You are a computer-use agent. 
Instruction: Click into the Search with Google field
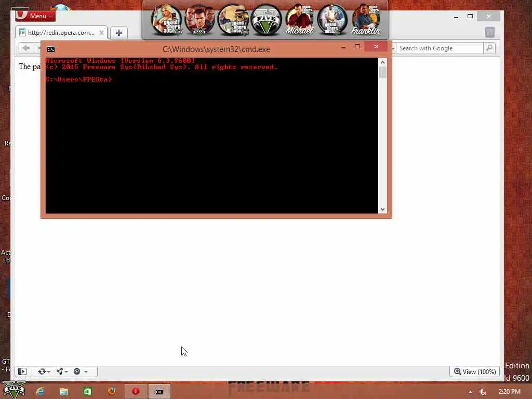coord(440,48)
